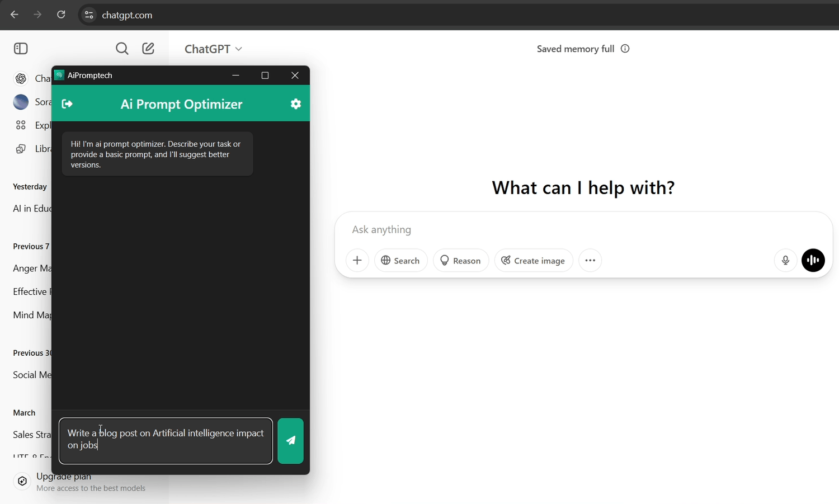Click the Upgrade plan option
Screen dimensions: 839x504
tap(84, 482)
